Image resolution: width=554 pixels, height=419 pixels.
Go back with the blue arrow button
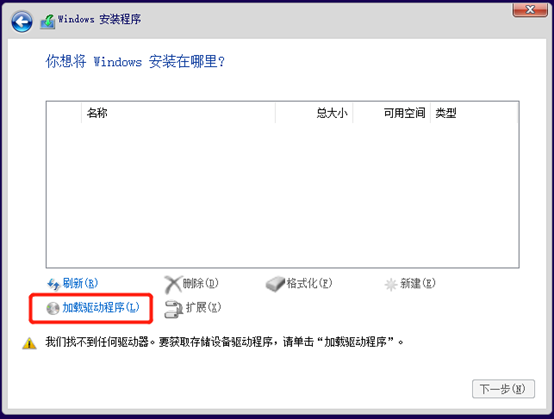[x=22, y=22]
